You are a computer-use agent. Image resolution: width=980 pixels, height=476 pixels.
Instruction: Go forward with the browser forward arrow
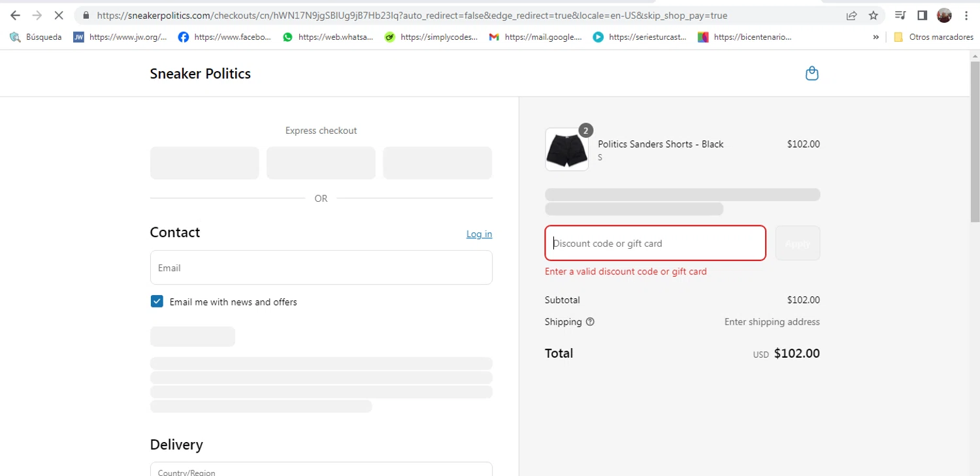[37, 15]
